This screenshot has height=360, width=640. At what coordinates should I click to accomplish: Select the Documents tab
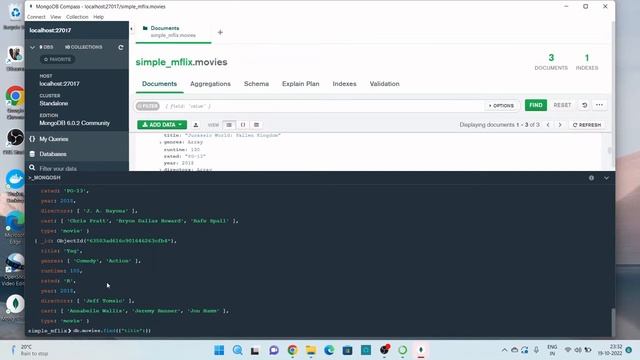click(x=159, y=84)
